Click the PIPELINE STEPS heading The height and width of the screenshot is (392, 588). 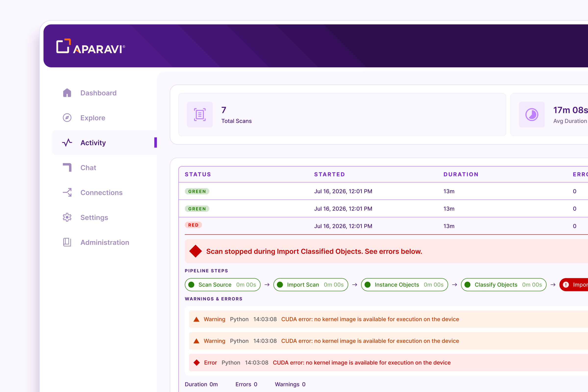tap(206, 270)
